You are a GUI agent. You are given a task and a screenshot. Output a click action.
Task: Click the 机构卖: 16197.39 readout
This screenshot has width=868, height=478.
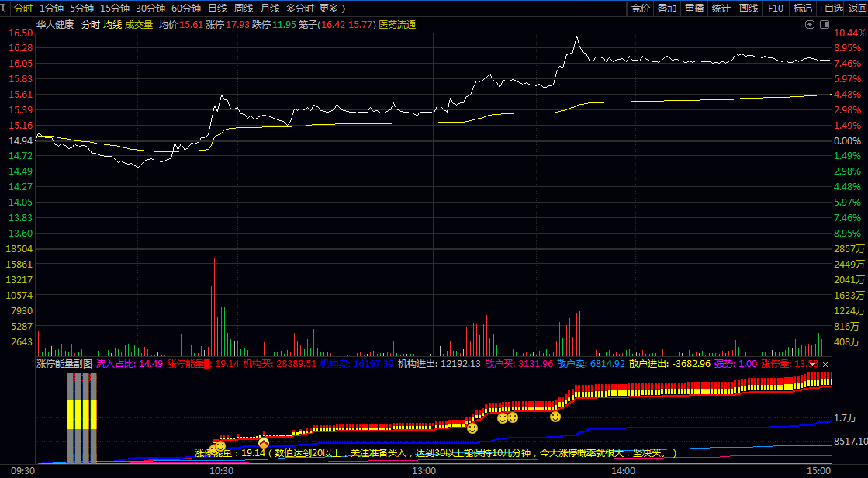coord(357,364)
